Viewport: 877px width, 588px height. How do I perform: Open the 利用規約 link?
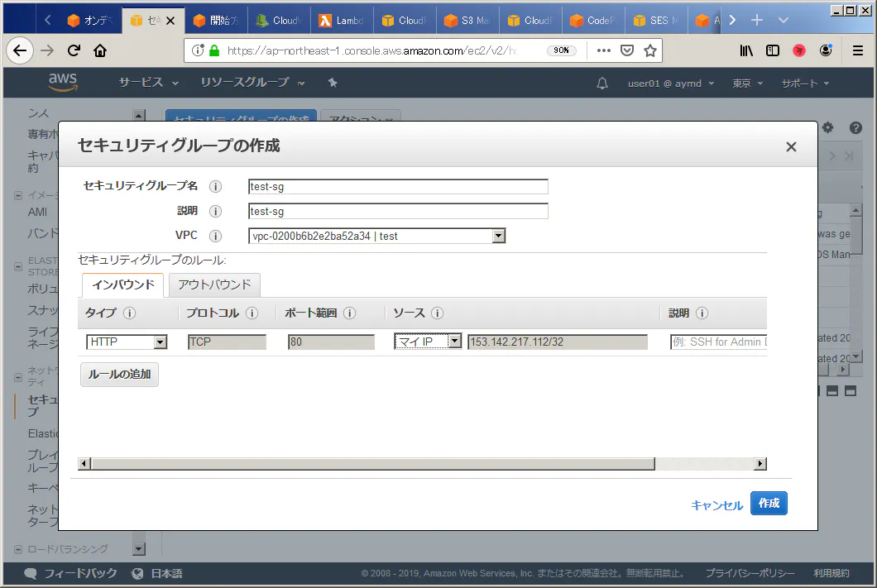pyautogui.click(x=831, y=573)
